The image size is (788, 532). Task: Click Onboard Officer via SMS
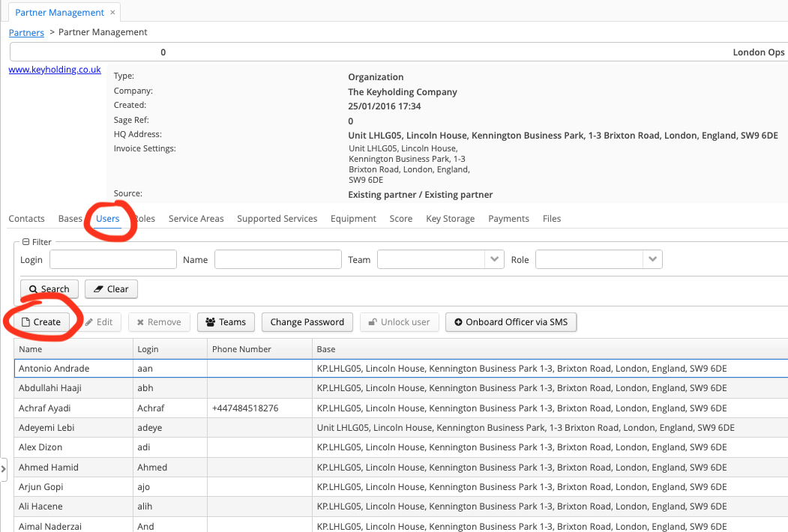point(511,322)
